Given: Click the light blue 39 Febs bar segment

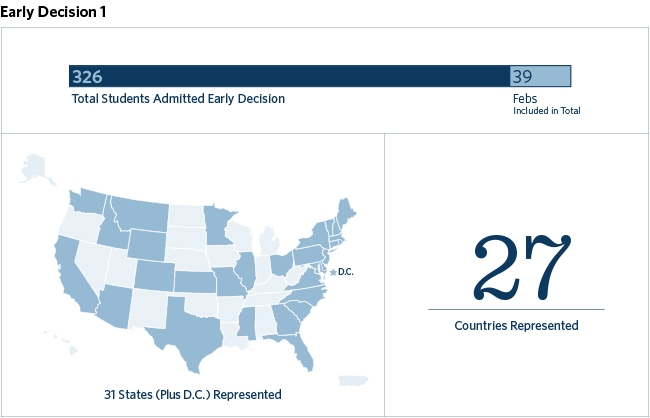Looking at the screenshot, I should click(540, 76).
